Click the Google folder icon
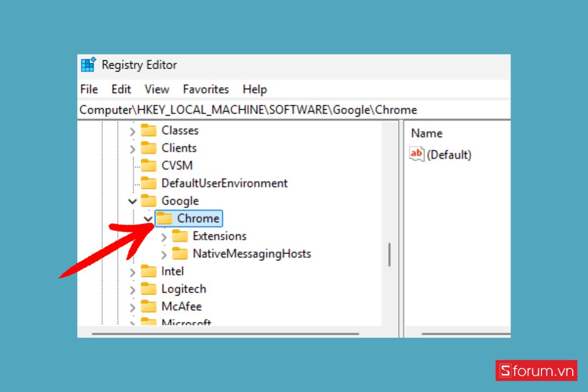Image resolution: width=588 pixels, height=392 pixels. [148, 201]
